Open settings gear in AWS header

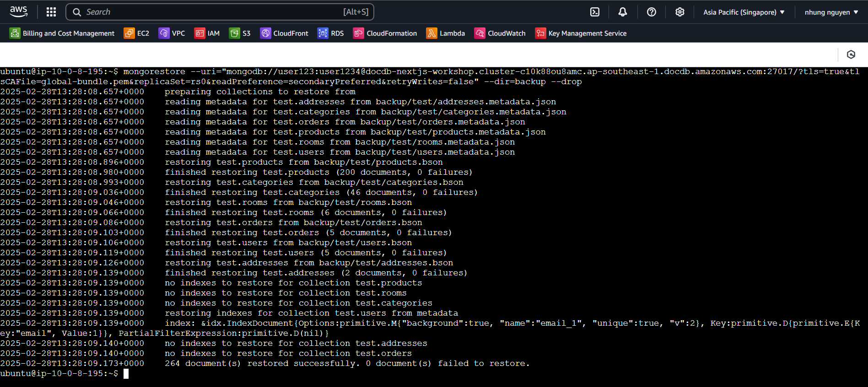point(680,12)
